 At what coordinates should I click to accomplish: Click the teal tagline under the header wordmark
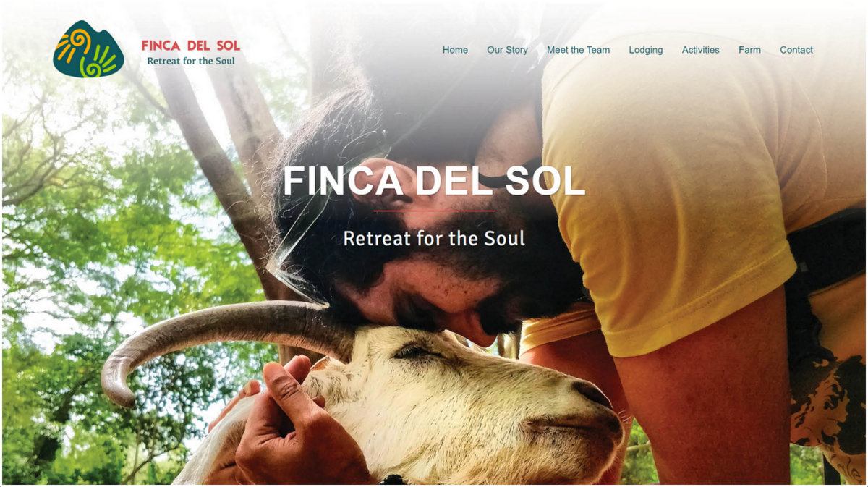pos(191,61)
